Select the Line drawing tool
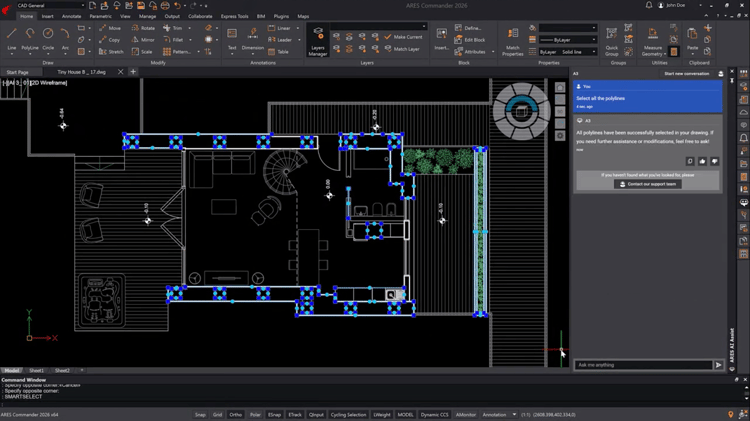This screenshot has height=421, width=750. 11,38
